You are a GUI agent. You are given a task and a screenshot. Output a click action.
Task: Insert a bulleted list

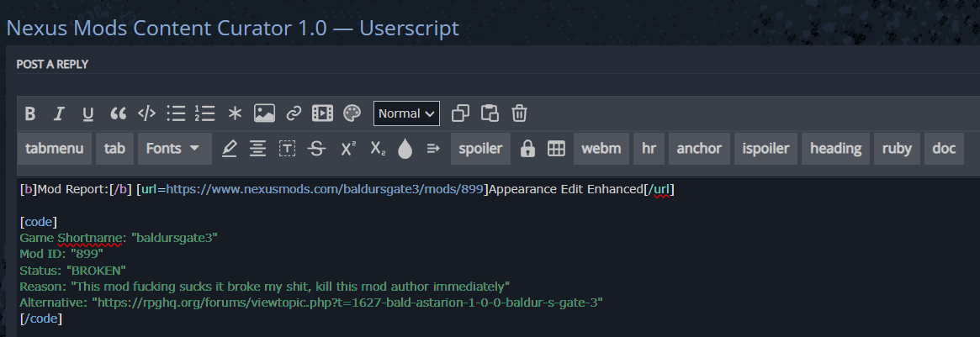click(x=176, y=113)
